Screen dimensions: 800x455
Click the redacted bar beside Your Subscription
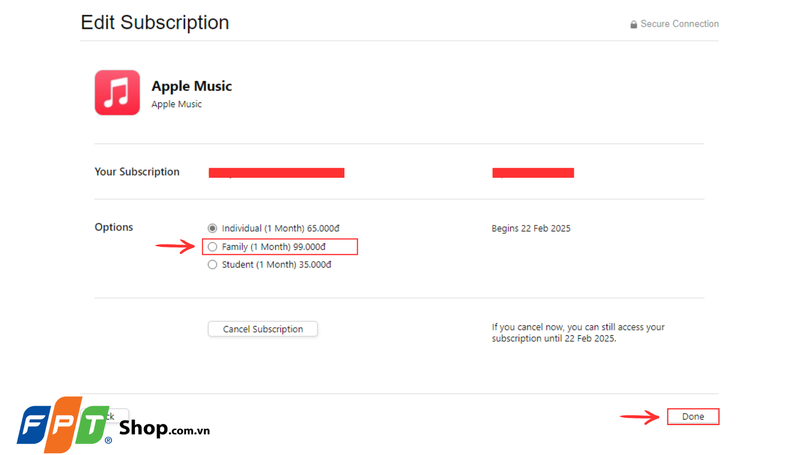pos(276,173)
